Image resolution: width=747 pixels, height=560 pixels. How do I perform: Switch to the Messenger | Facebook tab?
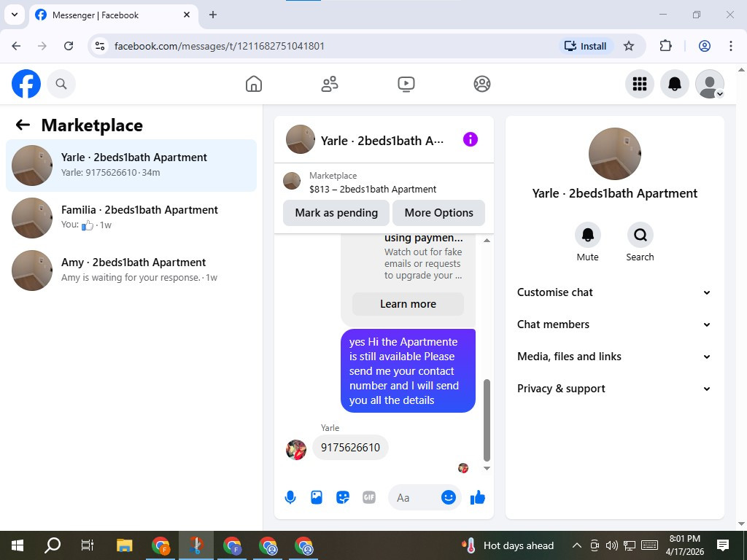(113, 15)
